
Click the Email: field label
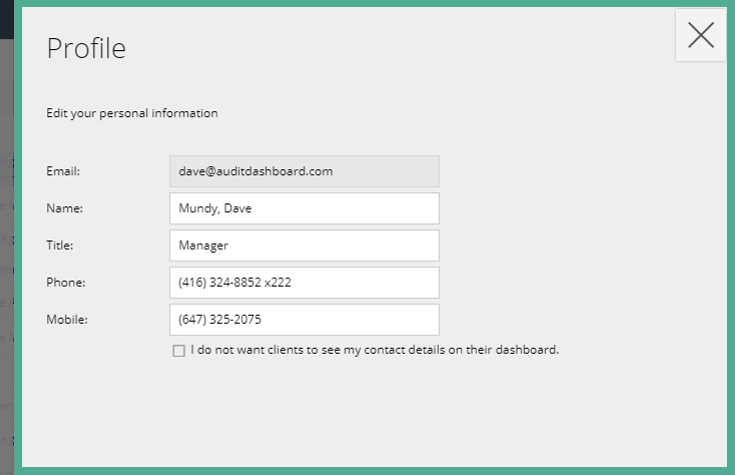point(63,171)
